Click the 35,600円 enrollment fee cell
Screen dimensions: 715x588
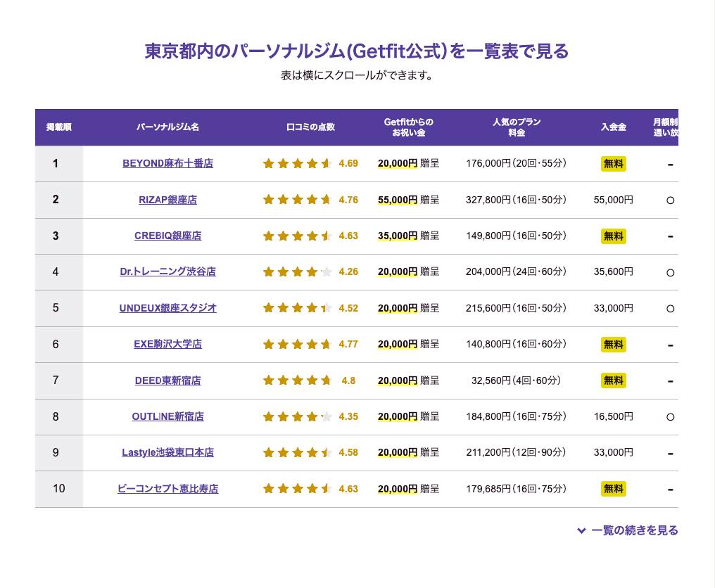[x=614, y=271]
